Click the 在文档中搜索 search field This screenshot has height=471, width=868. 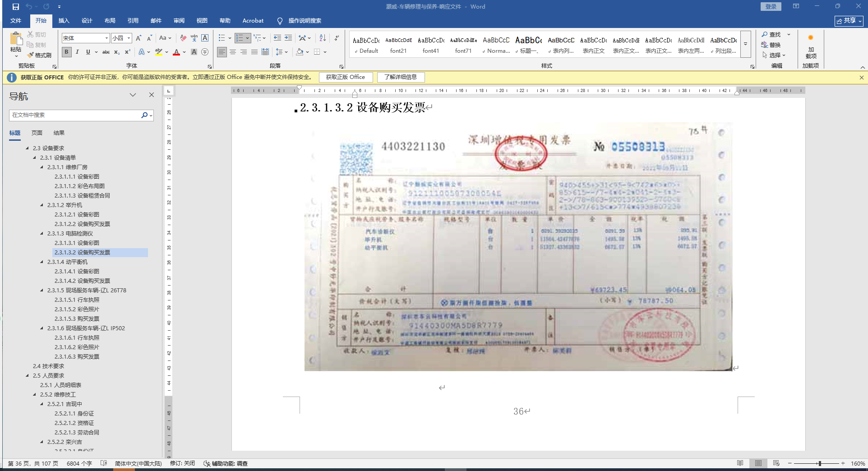tap(74, 115)
